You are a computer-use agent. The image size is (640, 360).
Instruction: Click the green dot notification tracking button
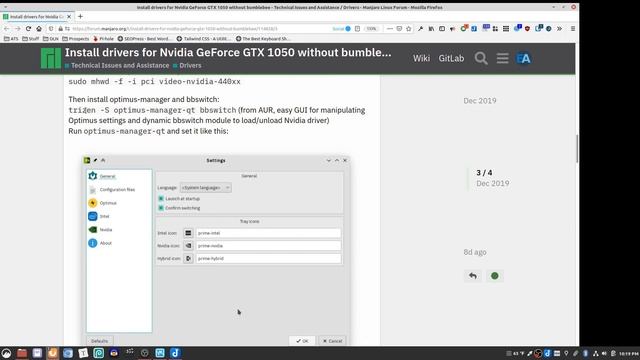pyautogui.click(x=495, y=276)
